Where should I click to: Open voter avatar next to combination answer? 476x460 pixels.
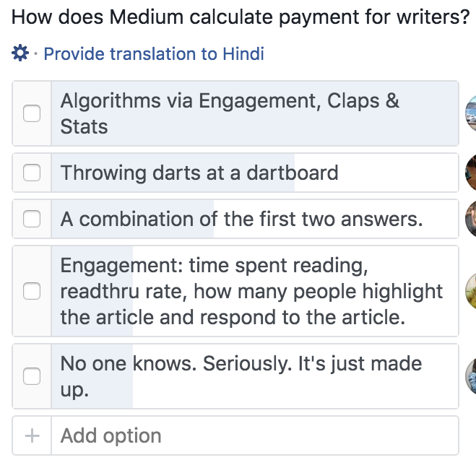[471, 219]
